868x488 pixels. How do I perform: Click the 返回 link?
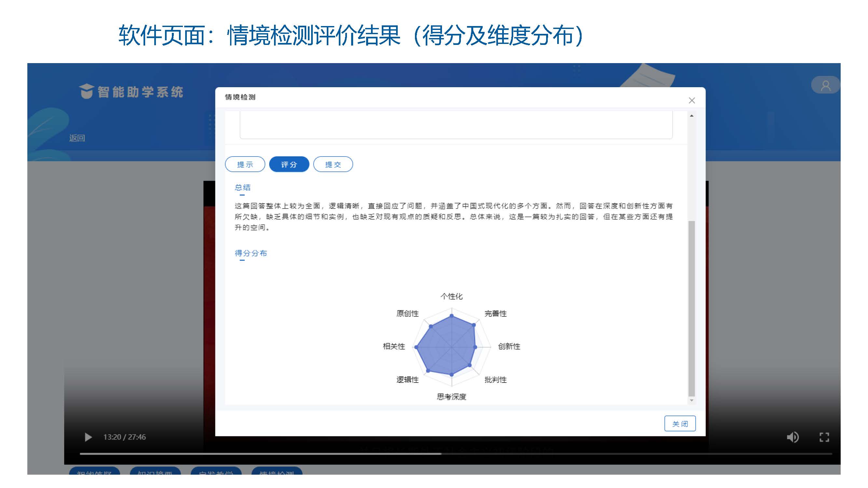point(77,138)
